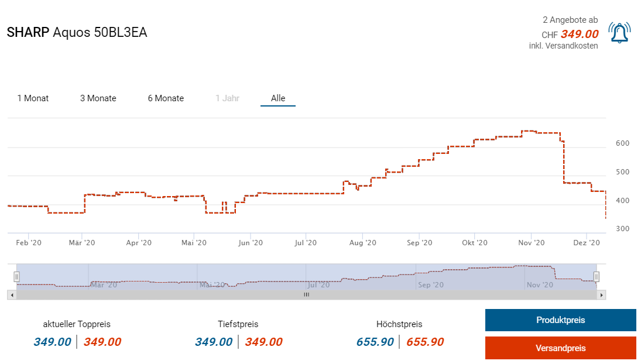The width and height of the screenshot is (641, 364).
Task: Select the 1 Monat time range
Action: [x=33, y=98]
